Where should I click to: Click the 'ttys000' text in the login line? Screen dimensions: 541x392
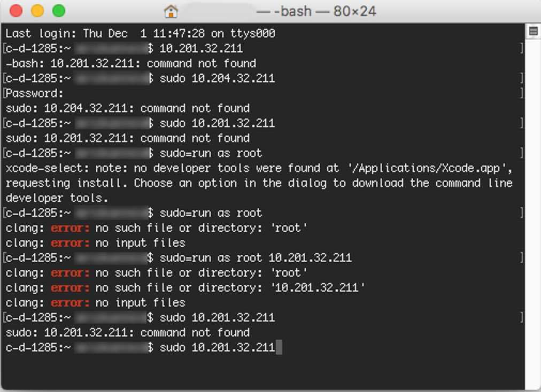tap(253, 33)
